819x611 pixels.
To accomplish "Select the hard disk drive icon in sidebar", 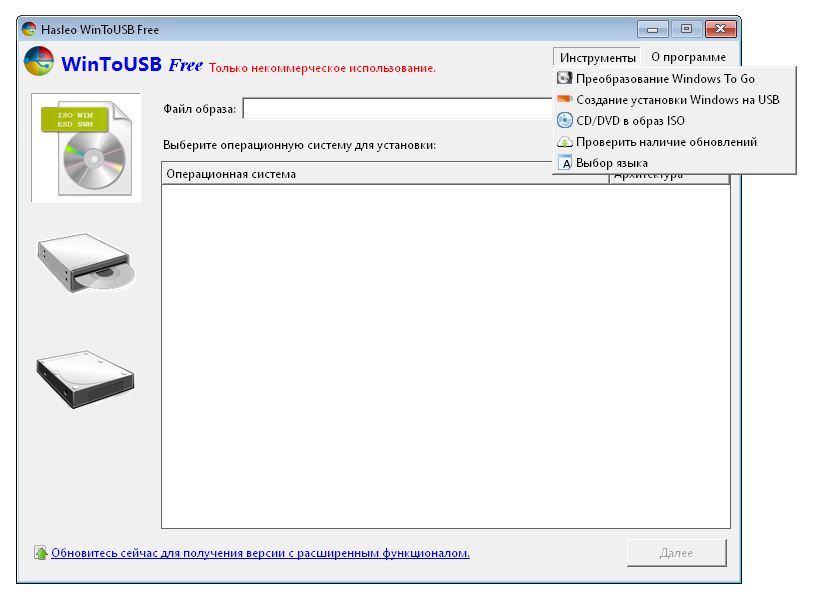I will (x=85, y=380).
